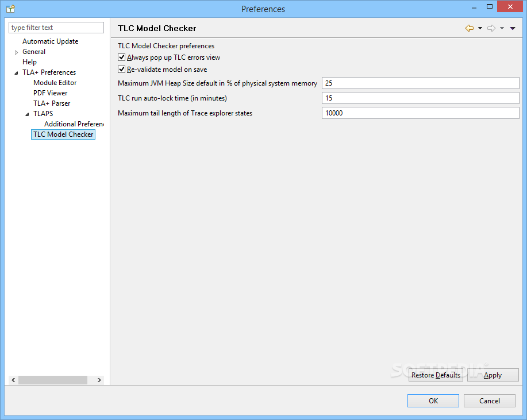
Task: Open Additional Preferences under TLAPS
Action: click(74, 124)
